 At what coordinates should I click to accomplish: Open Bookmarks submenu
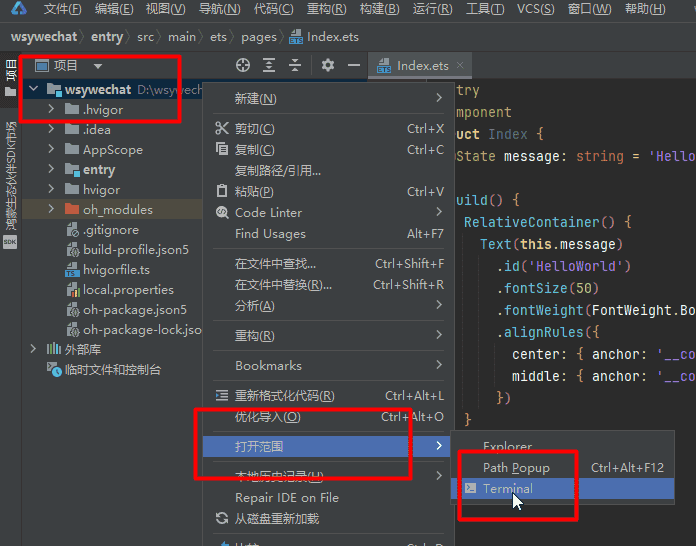click(328, 365)
